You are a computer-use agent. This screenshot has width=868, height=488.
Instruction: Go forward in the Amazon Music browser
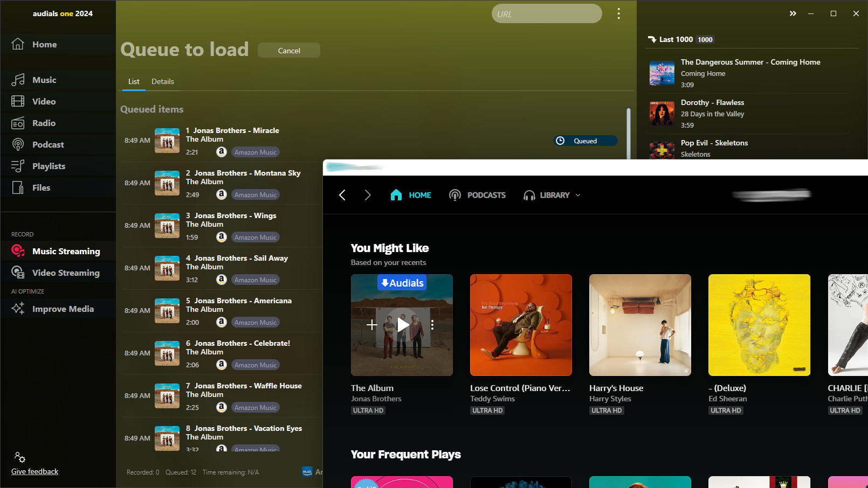(368, 195)
